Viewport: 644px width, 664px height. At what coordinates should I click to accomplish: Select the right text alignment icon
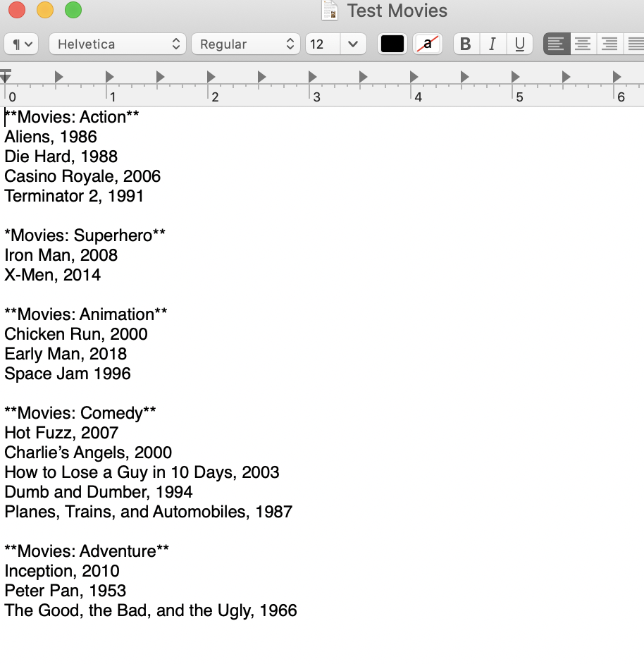click(x=609, y=43)
